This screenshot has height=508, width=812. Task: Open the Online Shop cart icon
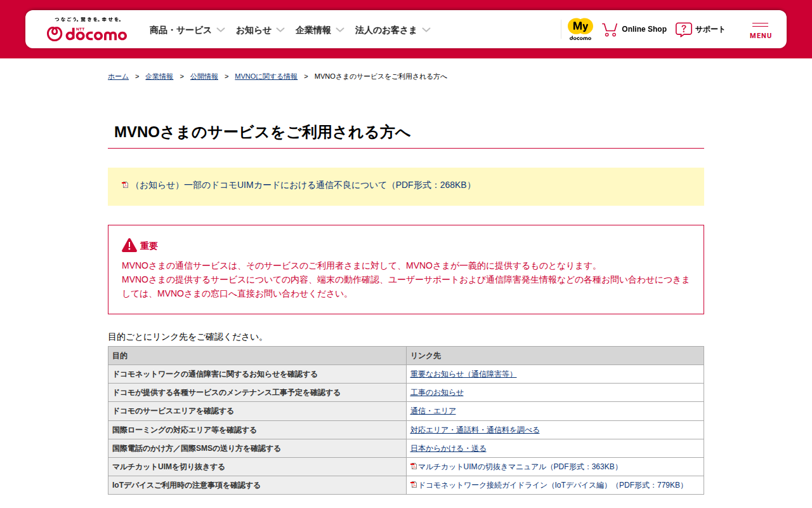click(610, 29)
